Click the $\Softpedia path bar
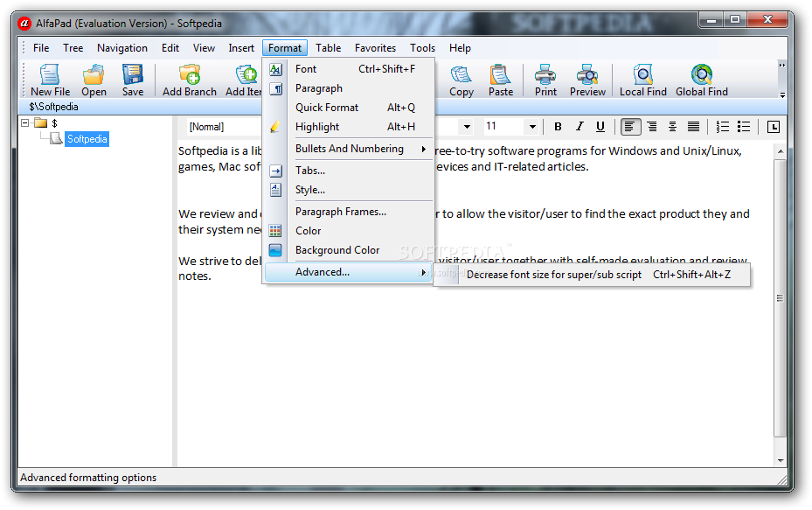The height and width of the screenshot is (510, 812). [403, 107]
